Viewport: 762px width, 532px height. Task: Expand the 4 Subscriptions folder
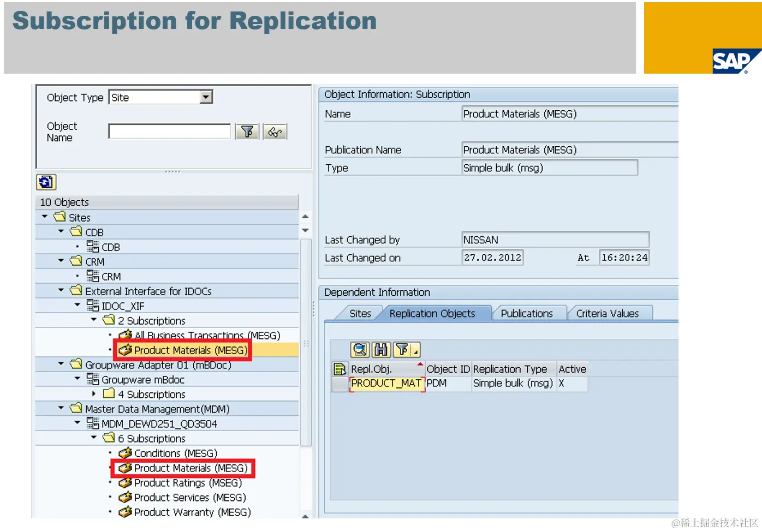(x=94, y=393)
